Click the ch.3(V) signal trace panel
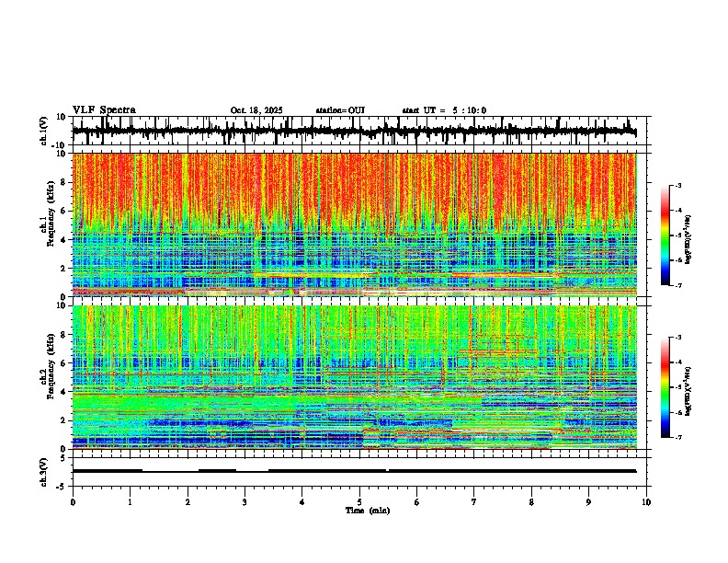The height and width of the screenshot is (563, 728). [x=361, y=472]
